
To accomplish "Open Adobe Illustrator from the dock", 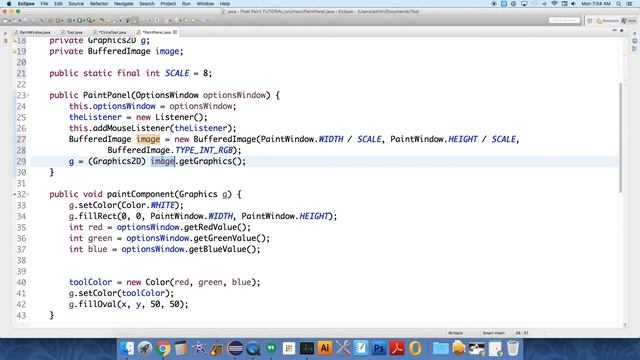I will point(325,348).
